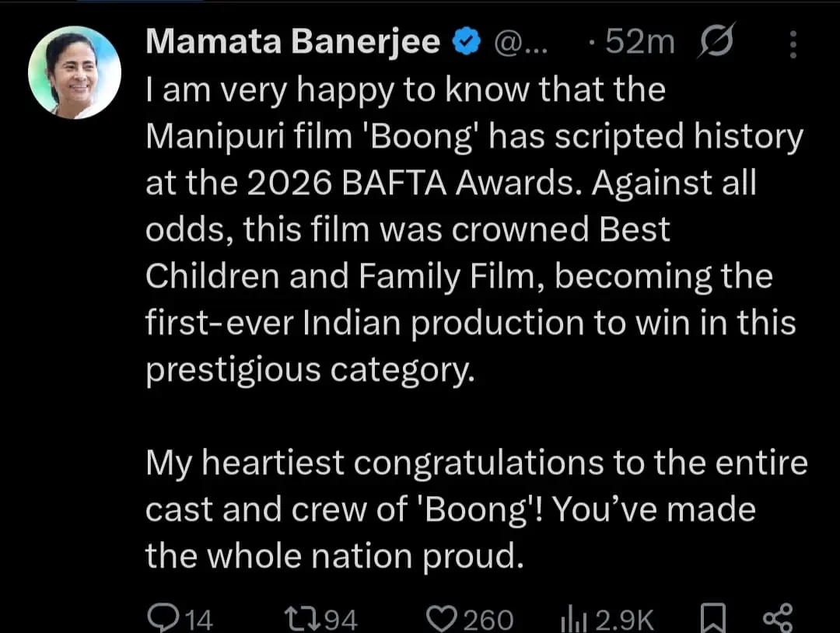Click the blue verified badge
The height and width of the screenshot is (633, 840).
467,43
